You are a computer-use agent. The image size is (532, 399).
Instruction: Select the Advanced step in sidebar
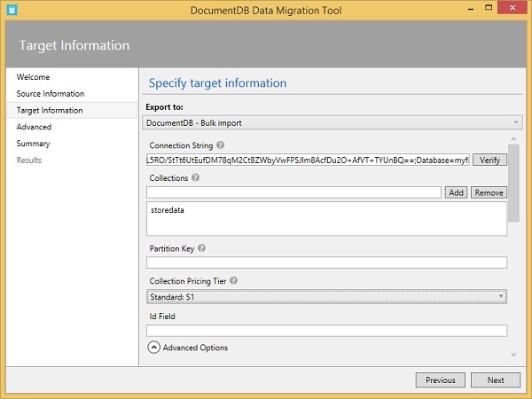click(34, 127)
